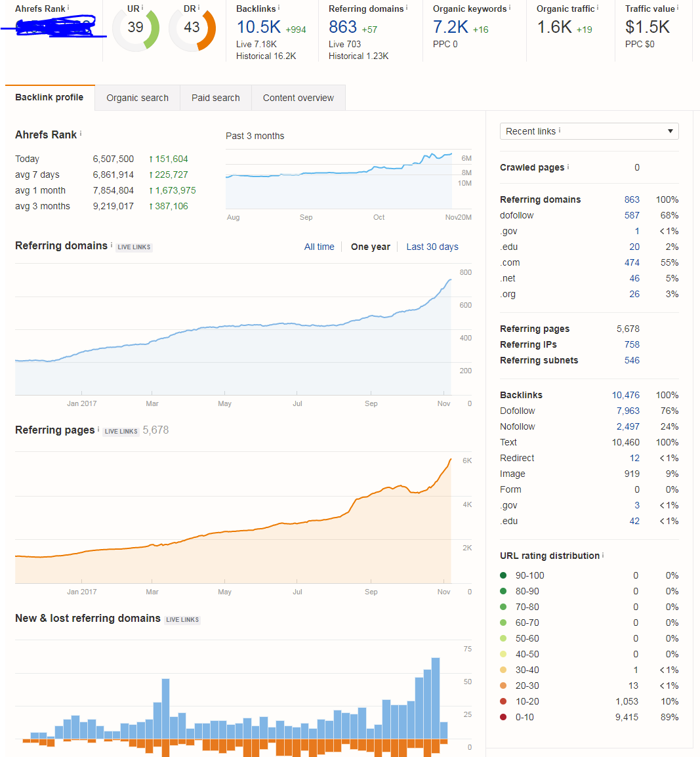Open the Content overview tab
Viewport: 700px width, 757px height.
pos(299,98)
